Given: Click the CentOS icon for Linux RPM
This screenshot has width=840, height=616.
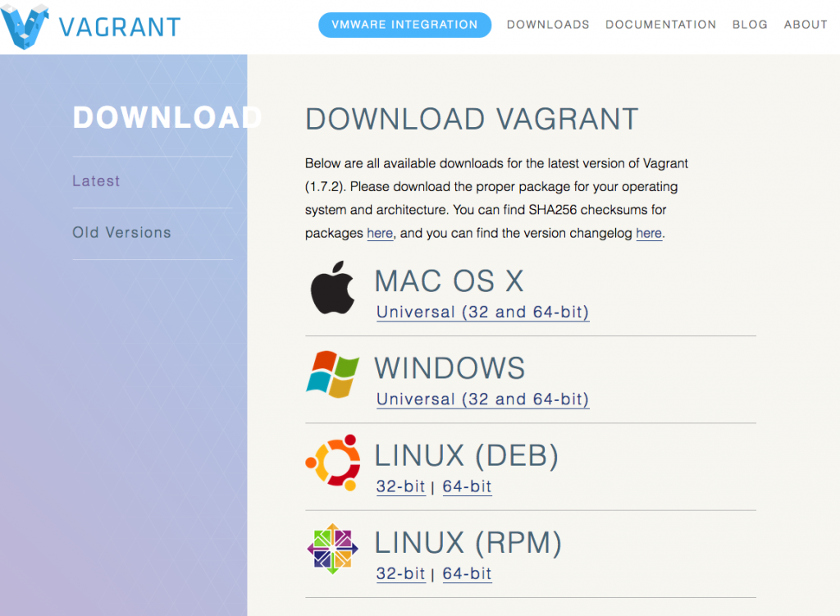Looking at the screenshot, I should pos(332,548).
